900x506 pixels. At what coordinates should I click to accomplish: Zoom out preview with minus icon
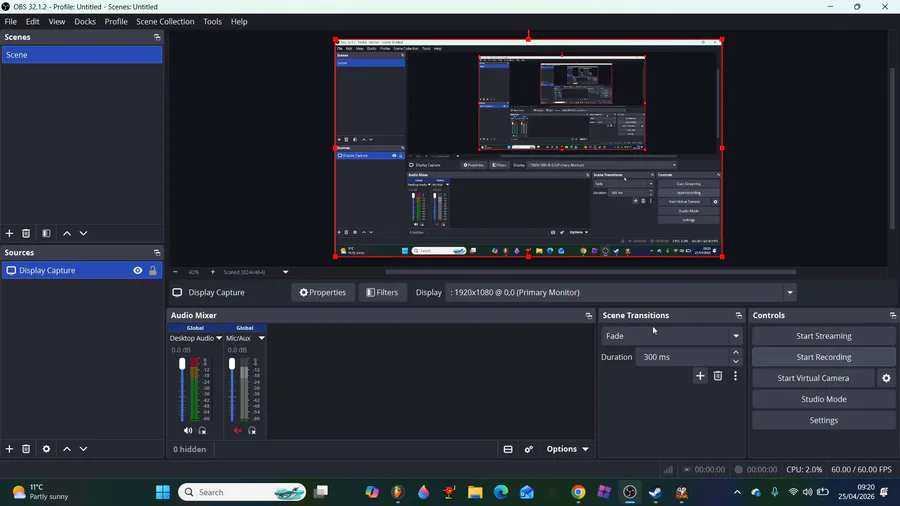[x=176, y=272]
